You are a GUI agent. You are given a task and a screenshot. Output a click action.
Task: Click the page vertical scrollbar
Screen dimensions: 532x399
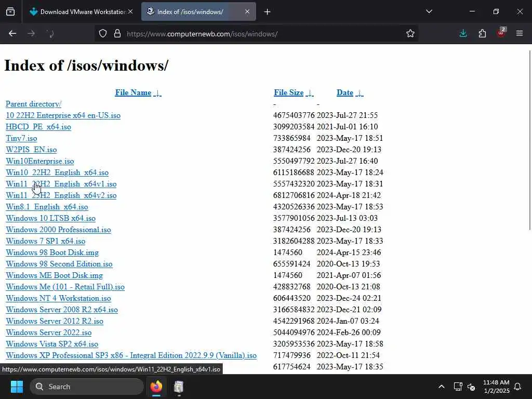[x=529, y=140]
